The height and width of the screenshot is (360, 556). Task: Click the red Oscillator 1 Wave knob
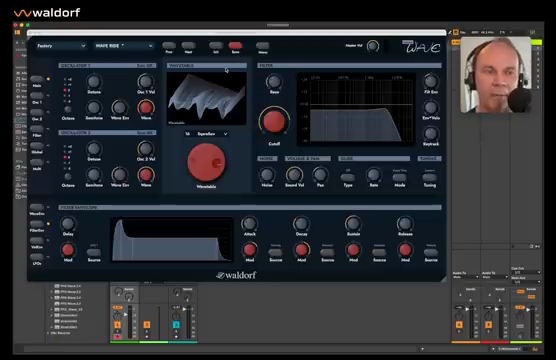[x=146, y=107]
